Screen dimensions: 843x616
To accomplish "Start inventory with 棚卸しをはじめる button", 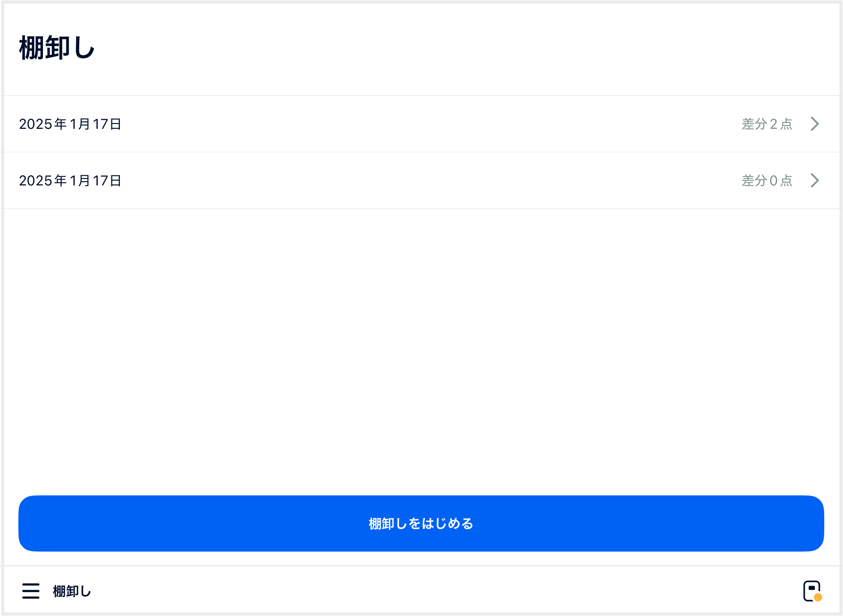I will [421, 523].
